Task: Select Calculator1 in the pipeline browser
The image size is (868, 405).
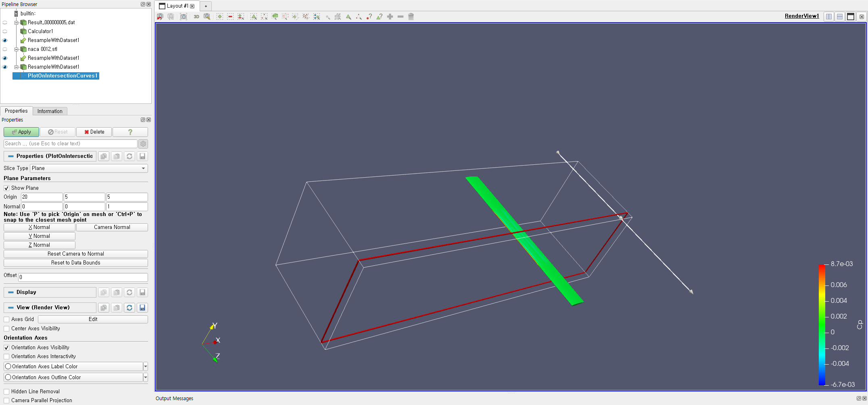Action: 40,31
